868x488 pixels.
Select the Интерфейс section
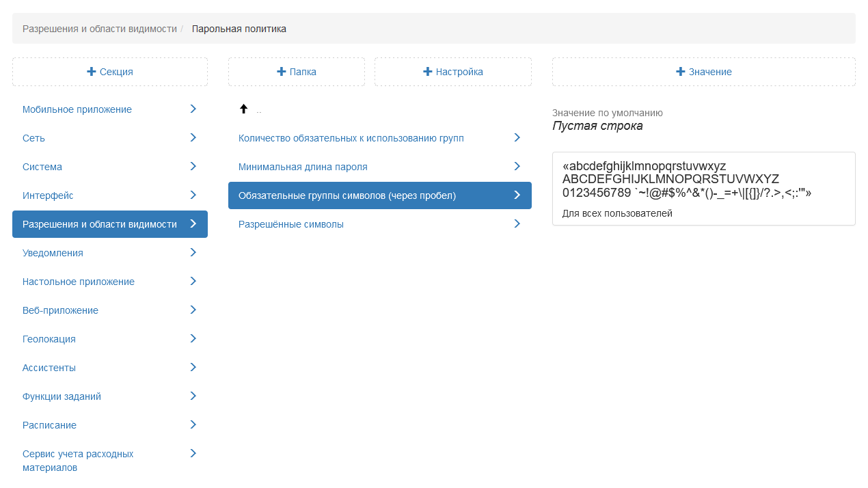(48, 195)
